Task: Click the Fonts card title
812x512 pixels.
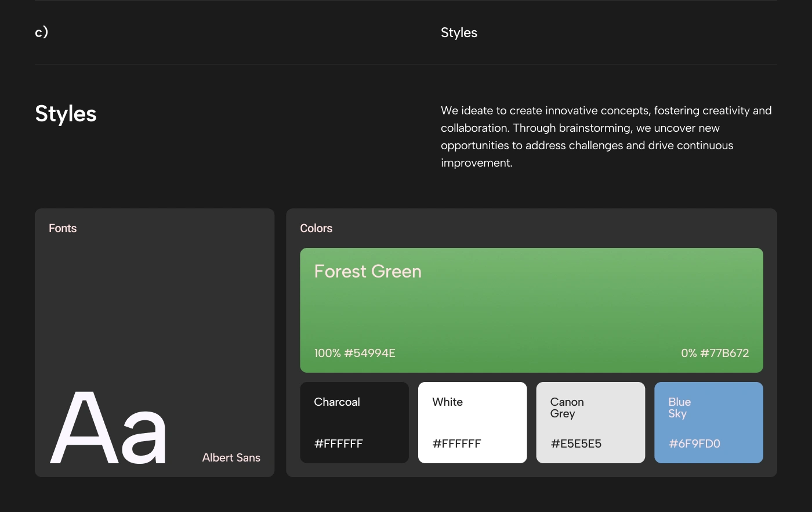Action: [x=63, y=228]
